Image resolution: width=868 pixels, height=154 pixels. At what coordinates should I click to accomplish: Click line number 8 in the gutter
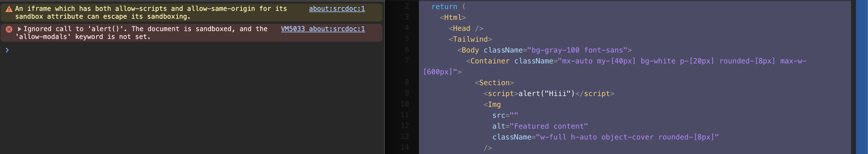[407, 82]
